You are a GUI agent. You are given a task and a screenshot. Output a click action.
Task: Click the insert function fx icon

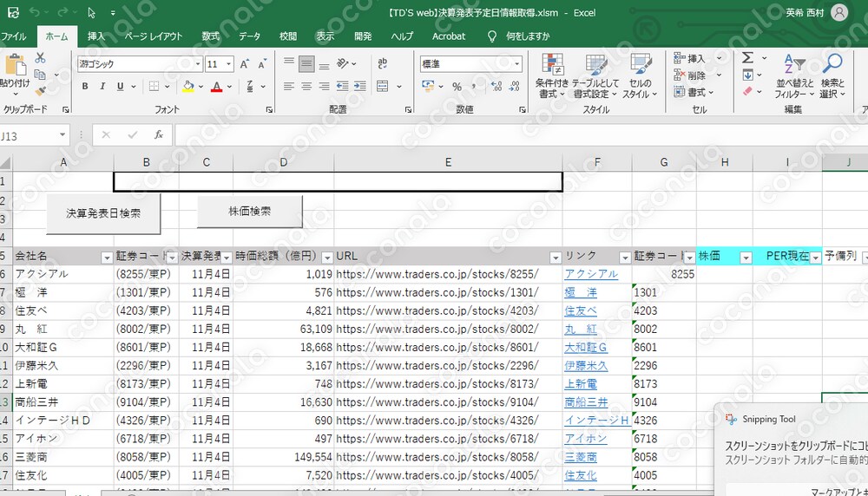pos(158,135)
